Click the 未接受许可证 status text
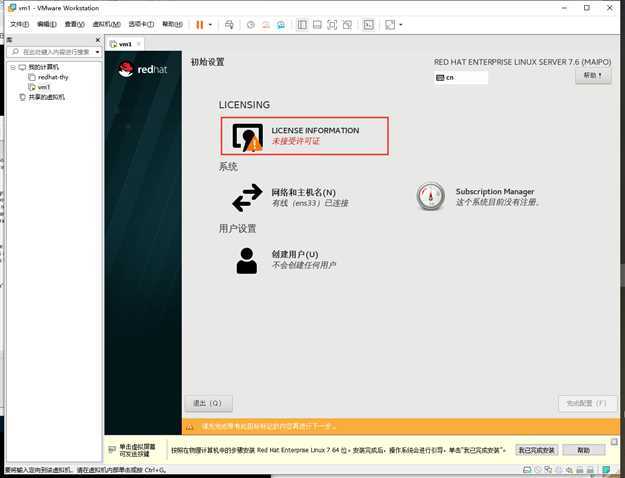 pos(295,141)
